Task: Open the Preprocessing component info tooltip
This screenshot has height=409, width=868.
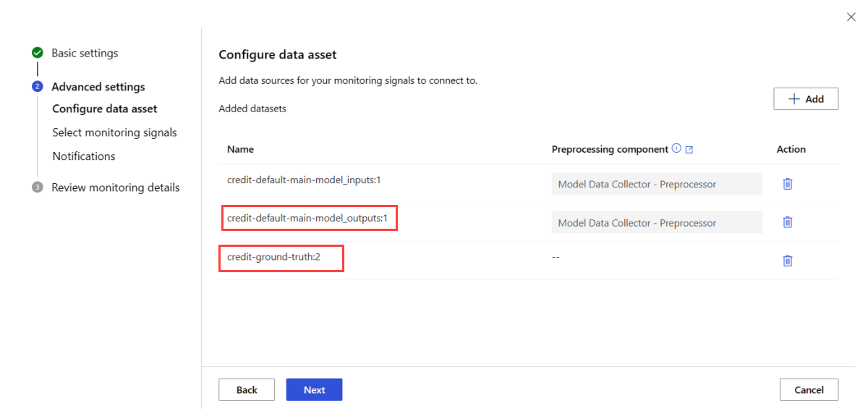Action: point(676,148)
